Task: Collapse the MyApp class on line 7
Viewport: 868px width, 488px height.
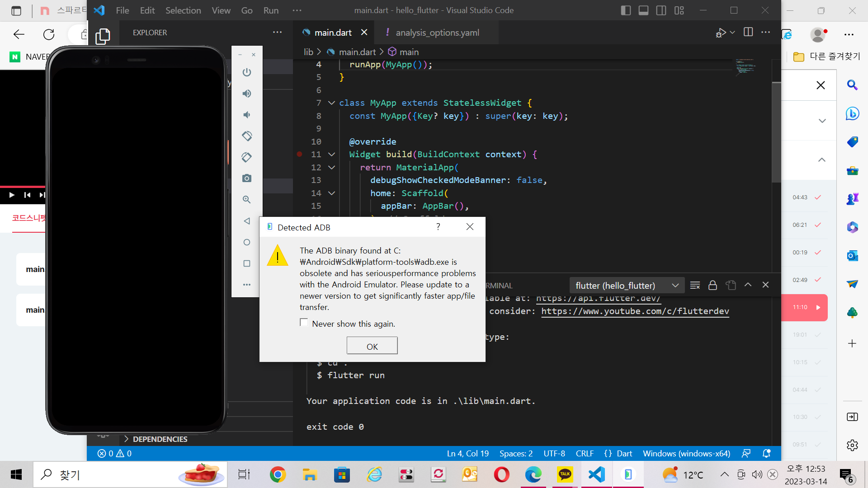Action: 331,103
